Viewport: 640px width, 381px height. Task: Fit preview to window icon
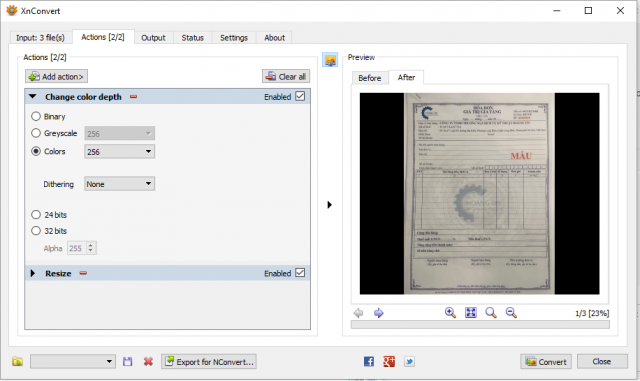tap(471, 313)
